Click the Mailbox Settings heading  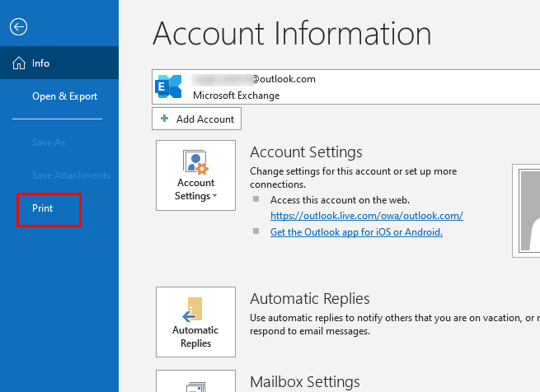coord(305,381)
